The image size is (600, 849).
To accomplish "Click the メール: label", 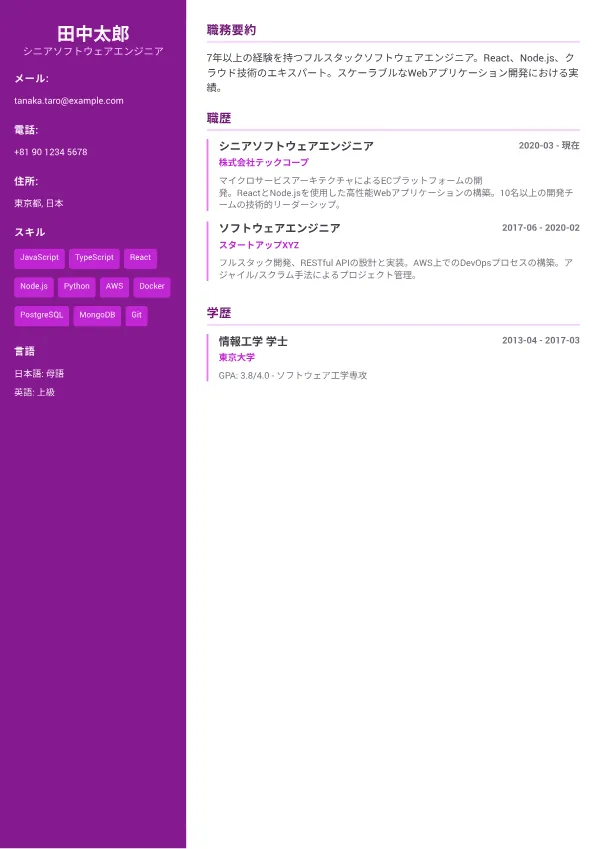I will point(31,79).
